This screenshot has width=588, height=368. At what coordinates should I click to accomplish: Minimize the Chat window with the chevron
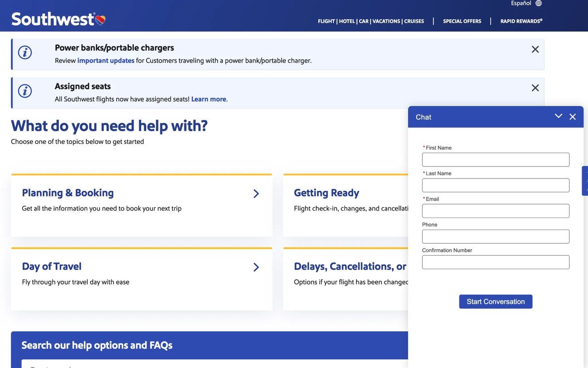point(559,117)
